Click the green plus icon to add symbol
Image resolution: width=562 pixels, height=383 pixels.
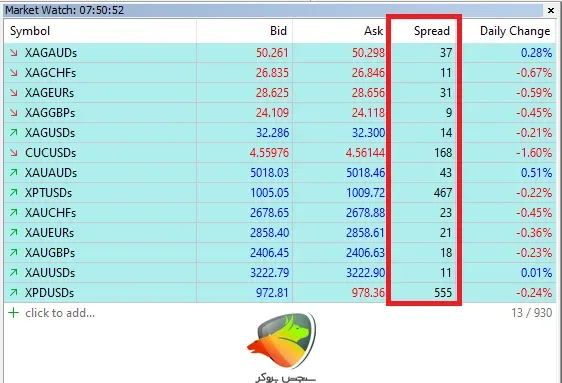14,313
